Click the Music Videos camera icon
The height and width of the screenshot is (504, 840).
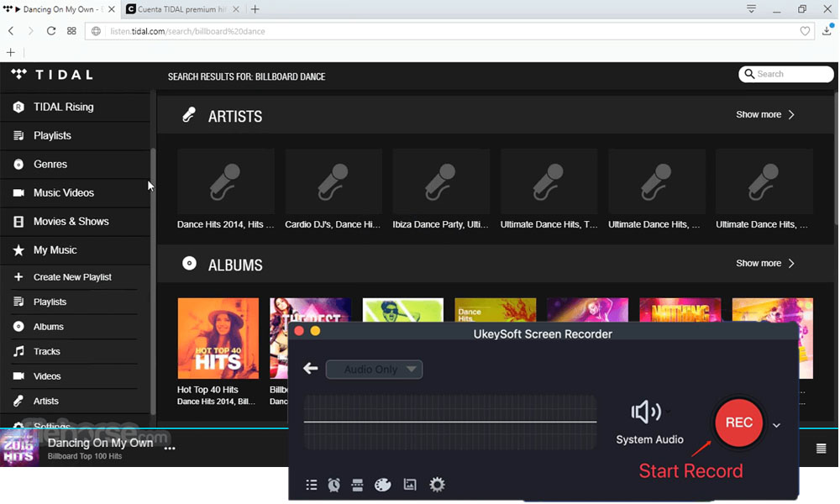coord(18,193)
